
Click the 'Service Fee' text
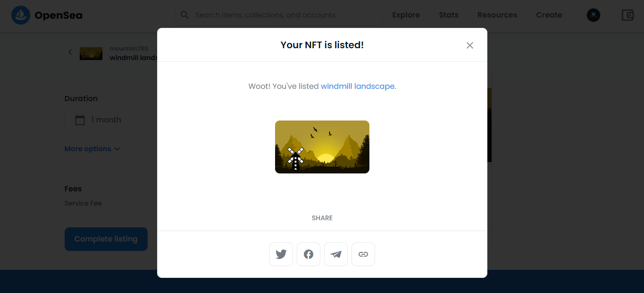[83, 203]
